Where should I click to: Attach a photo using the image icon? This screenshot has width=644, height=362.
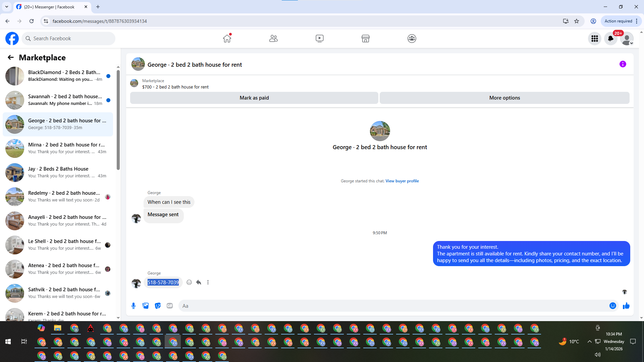(146, 306)
